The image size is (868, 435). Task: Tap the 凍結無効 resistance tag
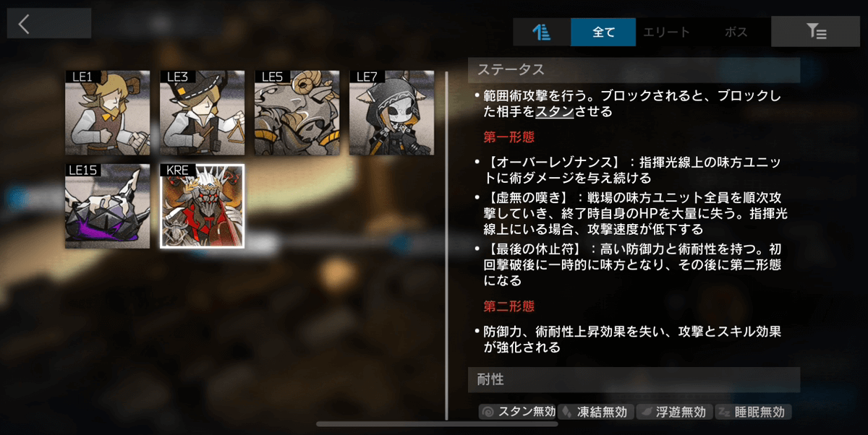pyautogui.click(x=595, y=412)
